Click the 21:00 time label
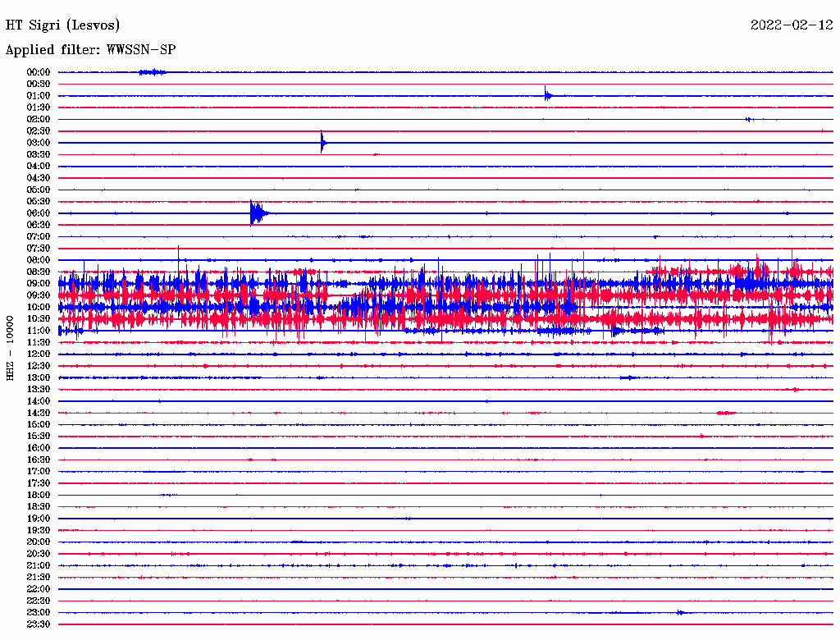Viewport: 840px width, 640px height. click(x=39, y=566)
